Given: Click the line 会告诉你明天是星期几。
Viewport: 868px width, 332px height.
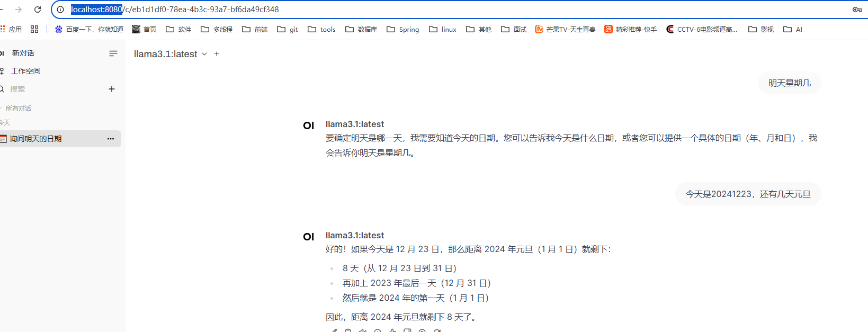Looking at the screenshot, I should pos(370,153).
